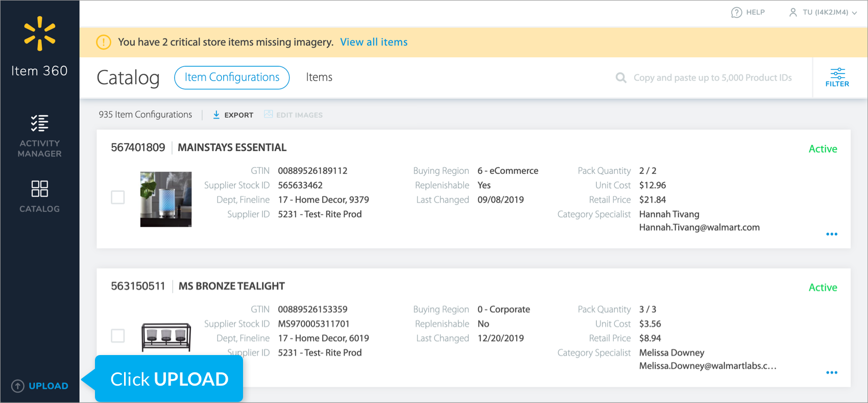Click email Hannah.Tivang@walmart.com
The height and width of the screenshot is (403, 868).
pyautogui.click(x=700, y=228)
